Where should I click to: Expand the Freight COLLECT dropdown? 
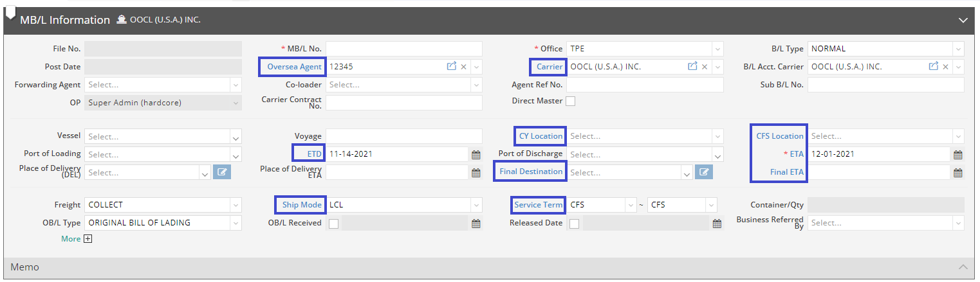coord(236,206)
